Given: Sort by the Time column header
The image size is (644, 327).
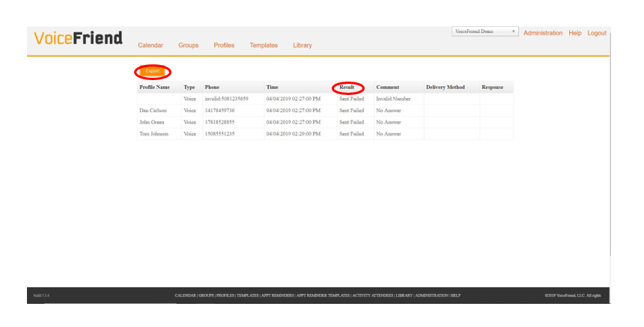Looking at the screenshot, I should 273,87.
